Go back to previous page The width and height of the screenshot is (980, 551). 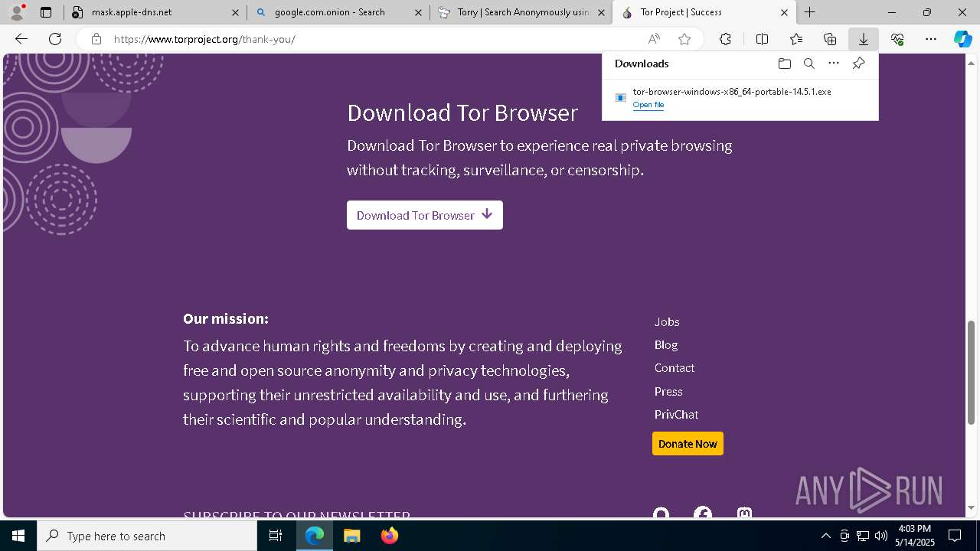tap(21, 39)
